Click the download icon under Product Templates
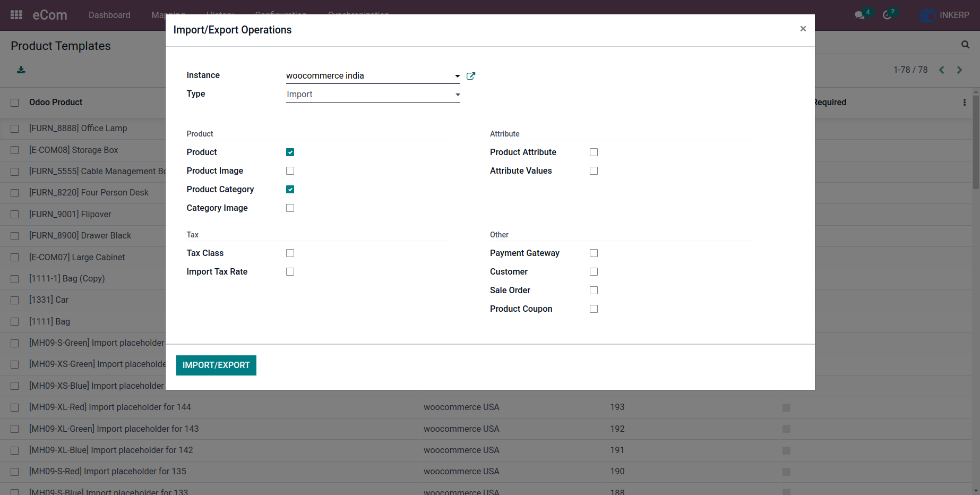Screen dimensions: 980x495 pos(21,70)
